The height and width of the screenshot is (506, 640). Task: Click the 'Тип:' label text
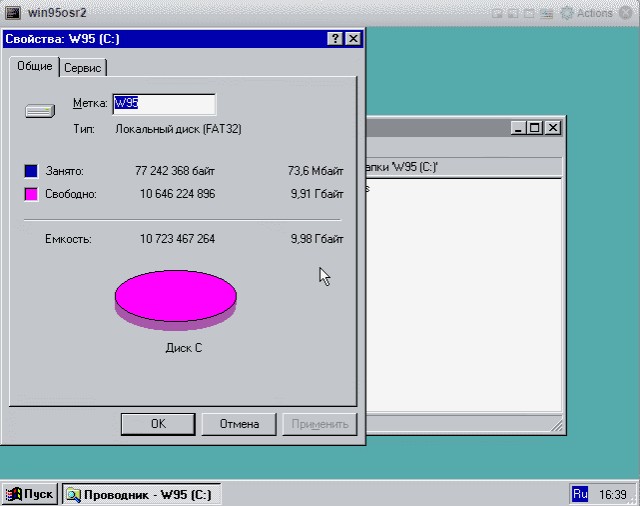(x=84, y=129)
